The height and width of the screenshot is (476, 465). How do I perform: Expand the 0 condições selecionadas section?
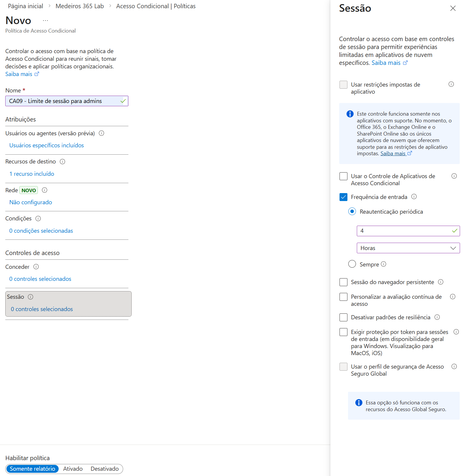[x=41, y=231]
